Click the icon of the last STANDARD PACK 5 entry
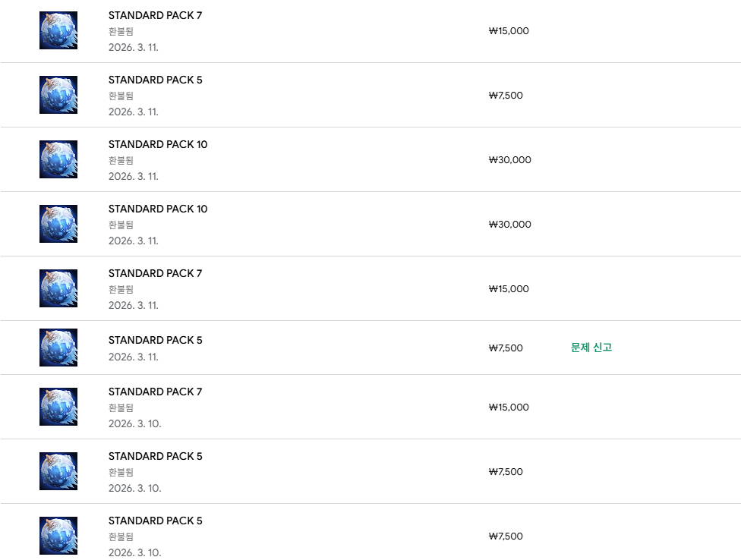 pyautogui.click(x=58, y=536)
